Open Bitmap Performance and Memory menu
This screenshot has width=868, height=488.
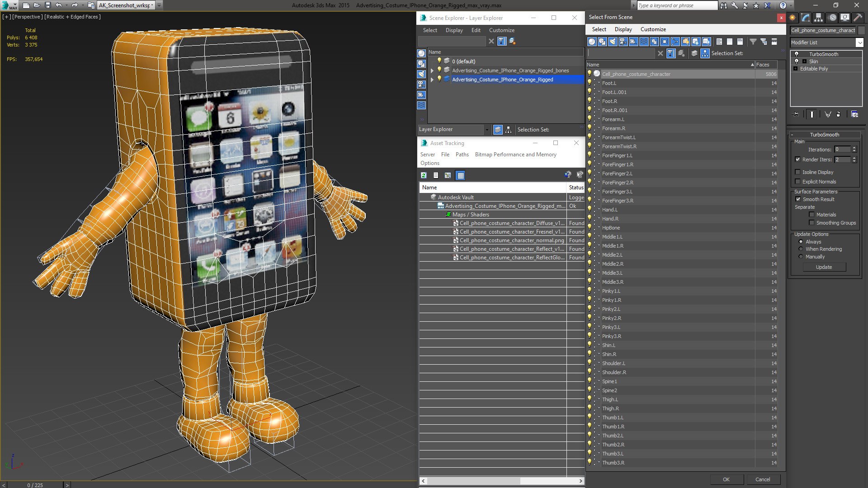[515, 155]
